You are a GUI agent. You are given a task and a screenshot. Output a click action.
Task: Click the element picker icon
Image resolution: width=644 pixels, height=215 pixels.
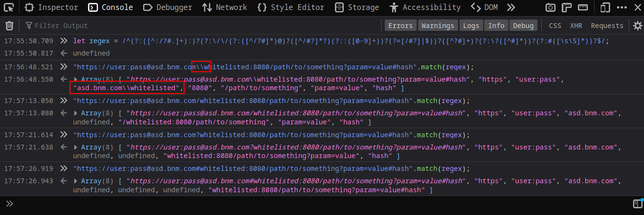9,7
